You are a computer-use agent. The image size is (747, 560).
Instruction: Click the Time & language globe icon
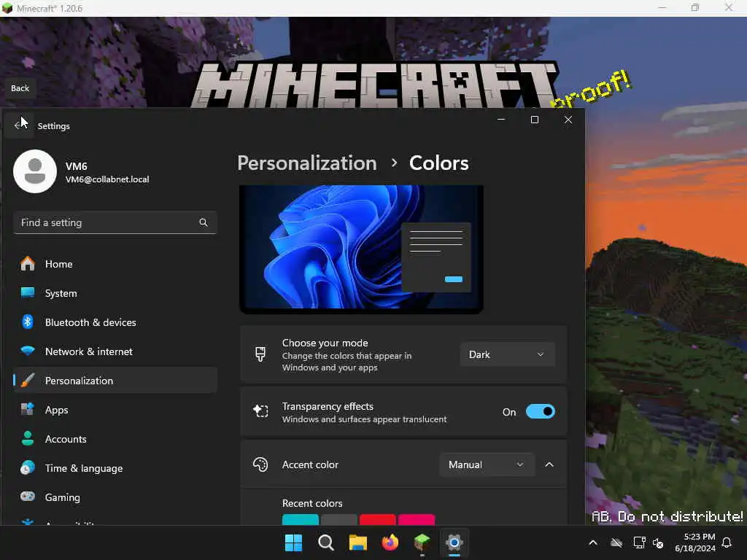[x=28, y=467]
